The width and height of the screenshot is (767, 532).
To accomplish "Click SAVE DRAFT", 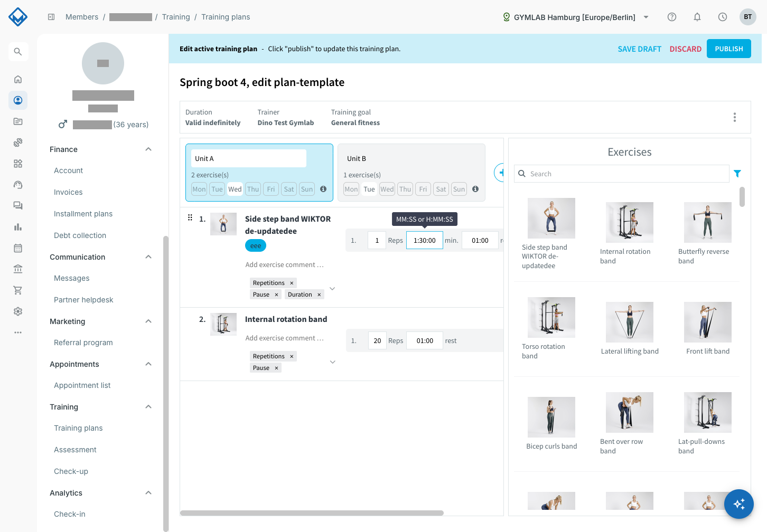I will [639, 49].
